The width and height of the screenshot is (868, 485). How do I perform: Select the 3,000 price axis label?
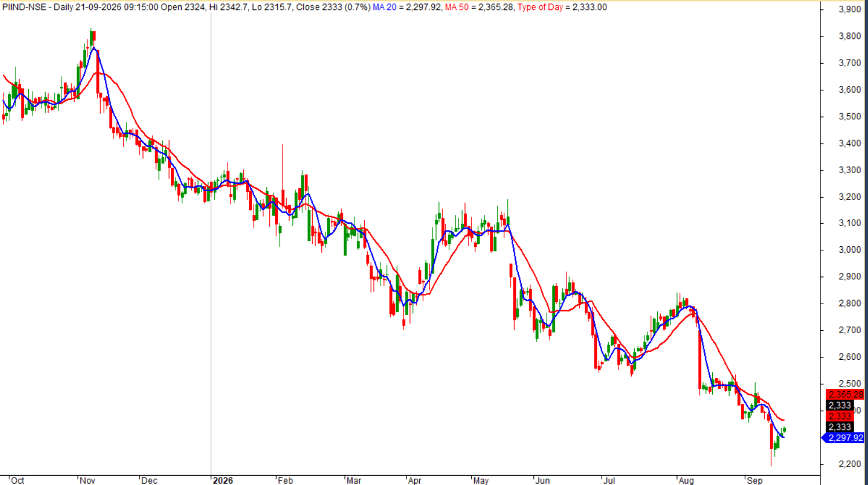(x=849, y=250)
